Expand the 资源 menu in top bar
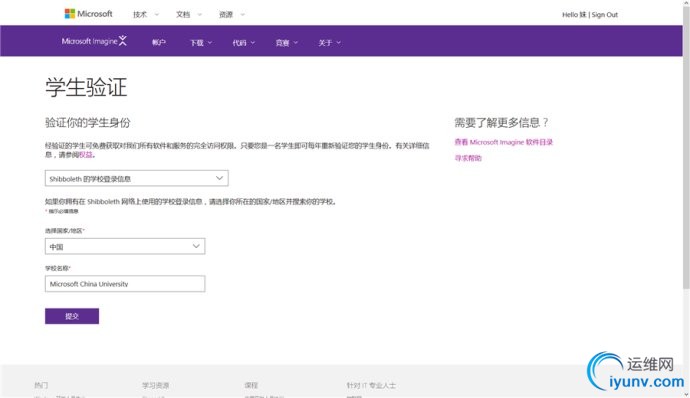The image size is (690, 398). click(231, 15)
